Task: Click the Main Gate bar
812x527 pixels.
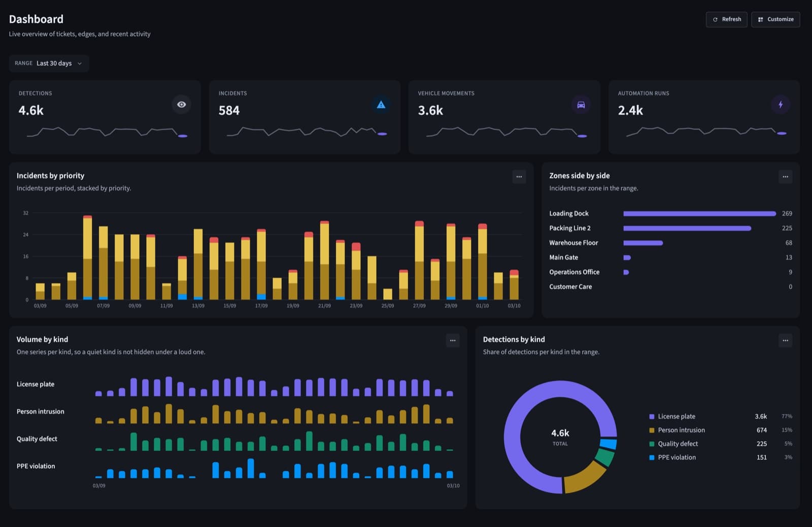Action: pos(627,258)
